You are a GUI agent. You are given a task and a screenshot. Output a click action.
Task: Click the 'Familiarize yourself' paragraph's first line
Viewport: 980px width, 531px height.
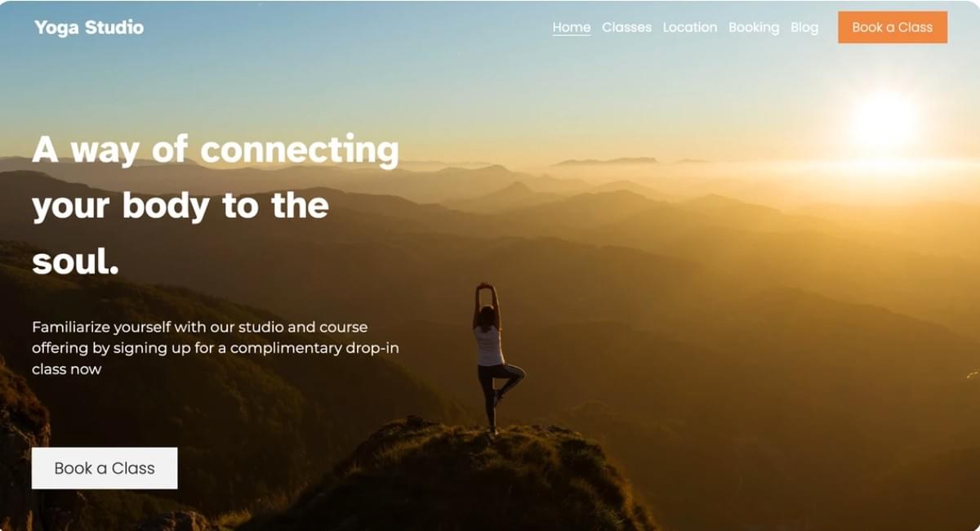pyautogui.click(x=200, y=327)
